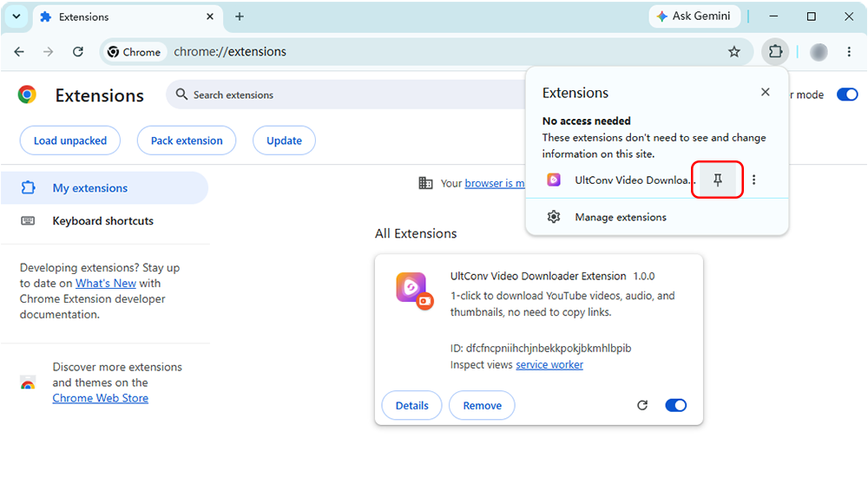Screen dimensions: 868x484
Task: Click UltConv Video Downloa.. name in popup
Action: click(x=635, y=180)
